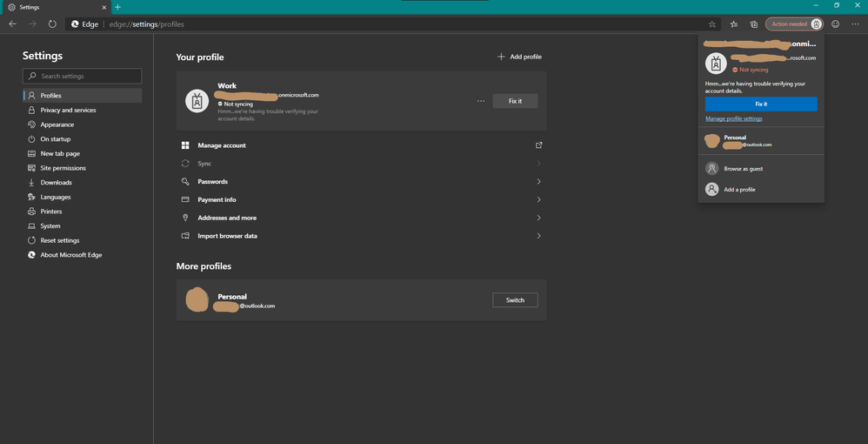Click the Addresses location pin icon
The image size is (868, 444).
[x=185, y=218]
